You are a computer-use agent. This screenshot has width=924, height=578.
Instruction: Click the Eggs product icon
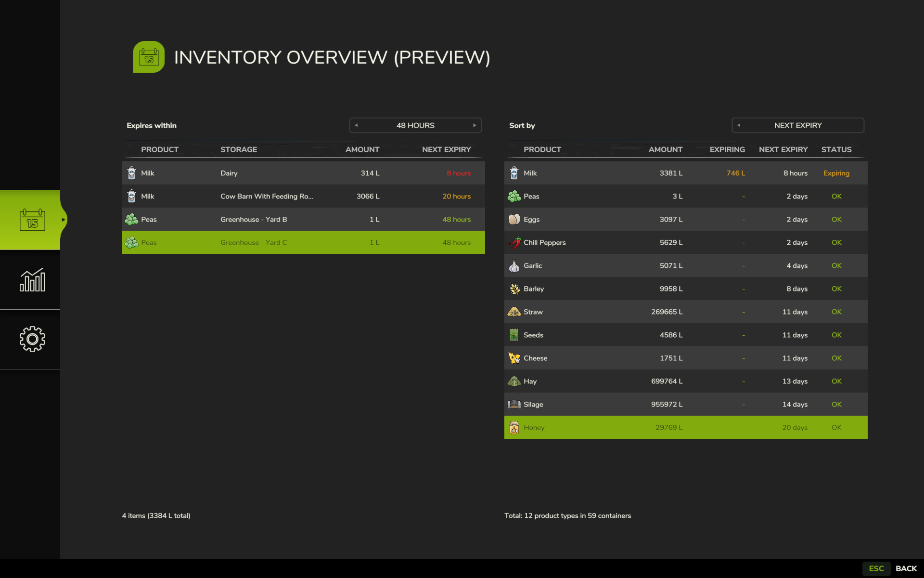pyautogui.click(x=514, y=219)
